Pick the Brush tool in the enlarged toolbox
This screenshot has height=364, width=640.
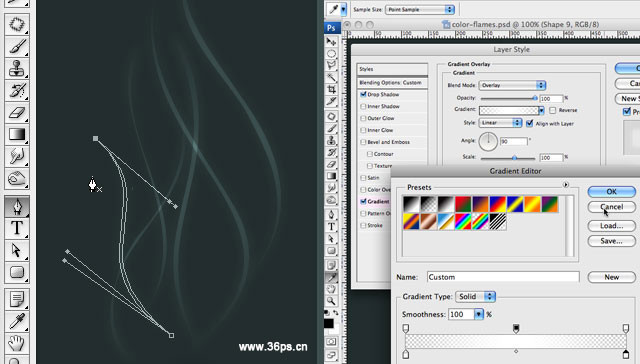[x=17, y=47]
